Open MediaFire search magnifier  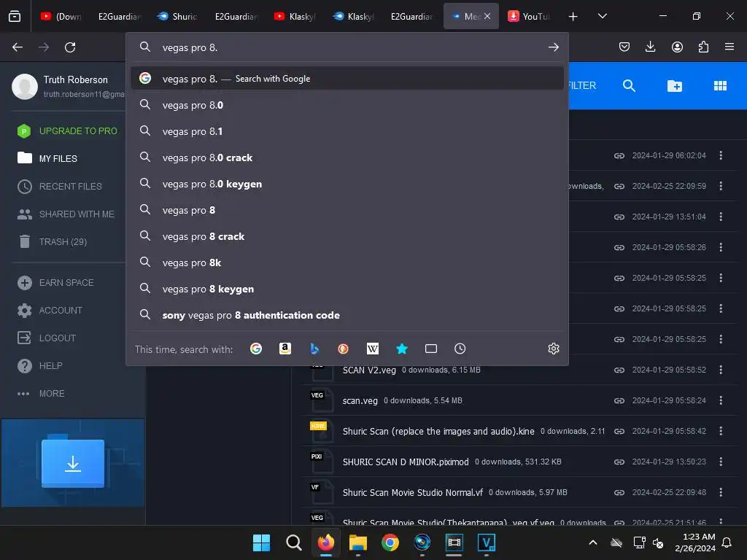click(629, 86)
